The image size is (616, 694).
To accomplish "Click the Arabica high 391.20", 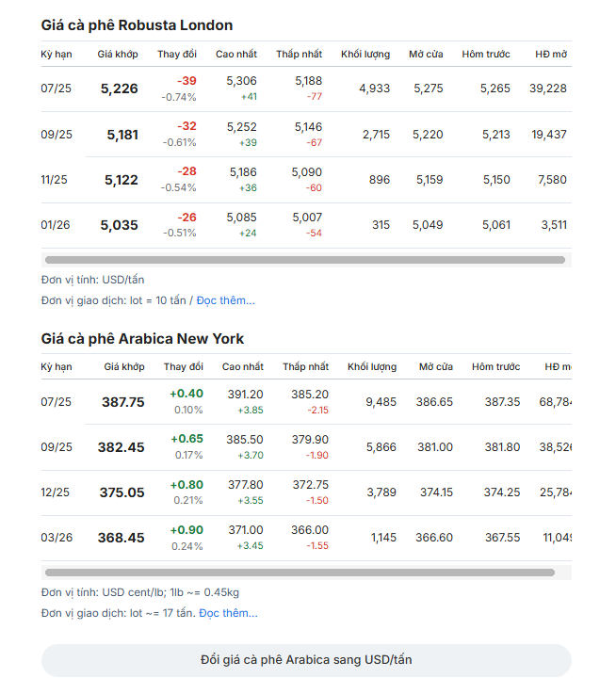I will point(245,395).
